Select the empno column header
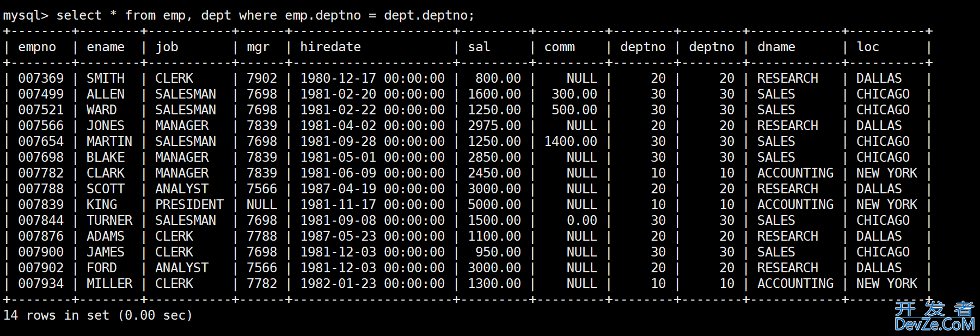This screenshot has width=980, height=336. click(37, 47)
